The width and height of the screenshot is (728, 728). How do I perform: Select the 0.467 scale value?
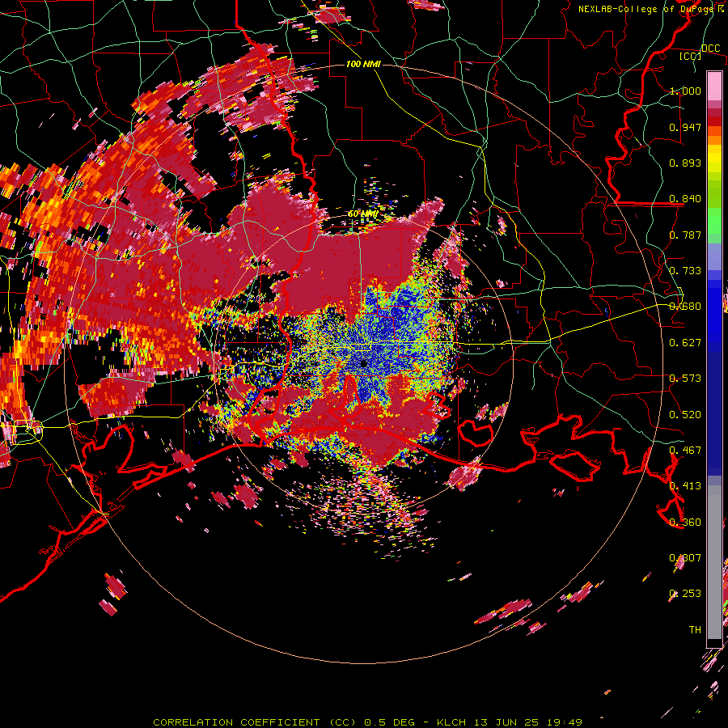(685, 451)
